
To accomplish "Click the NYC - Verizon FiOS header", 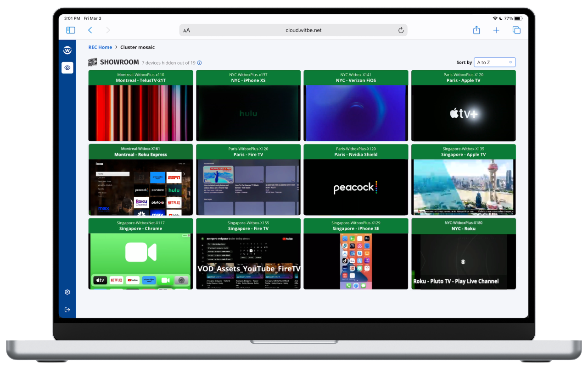I will coord(356,78).
